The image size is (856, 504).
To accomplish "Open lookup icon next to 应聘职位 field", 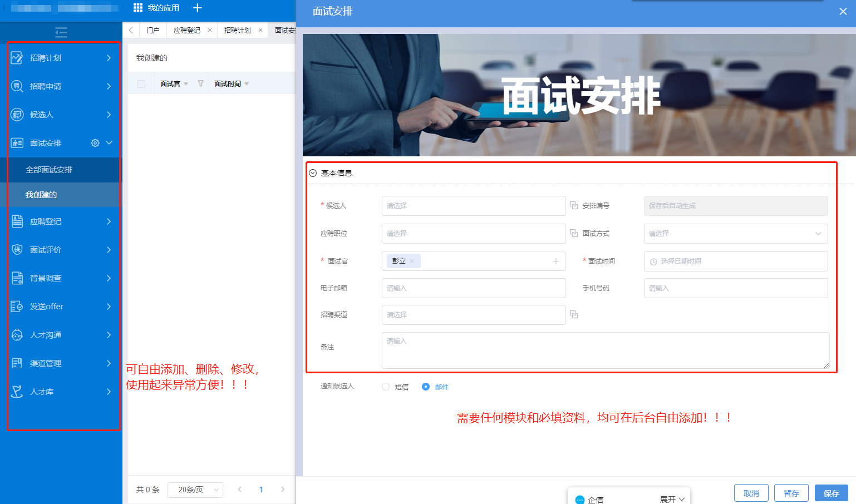I will (x=574, y=234).
